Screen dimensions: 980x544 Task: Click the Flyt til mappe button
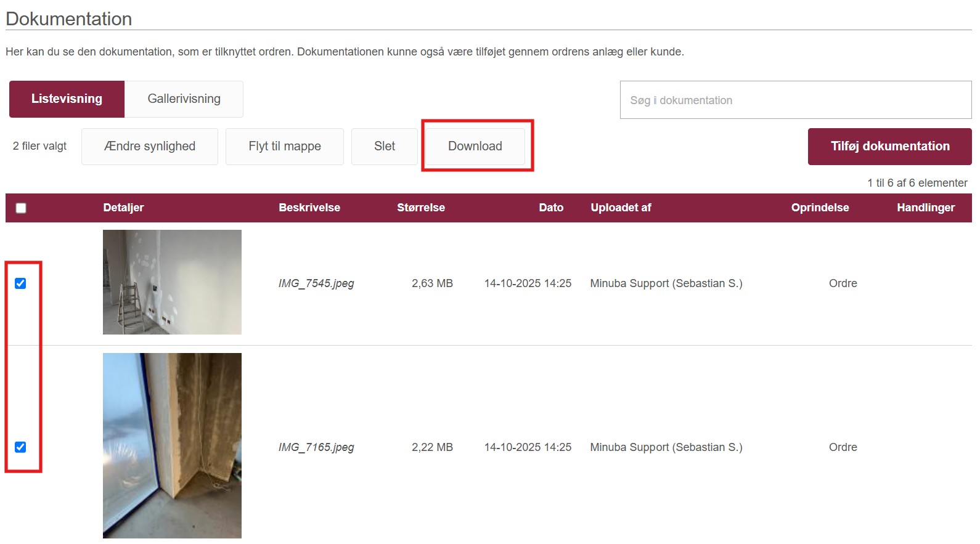(x=284, y=147)
